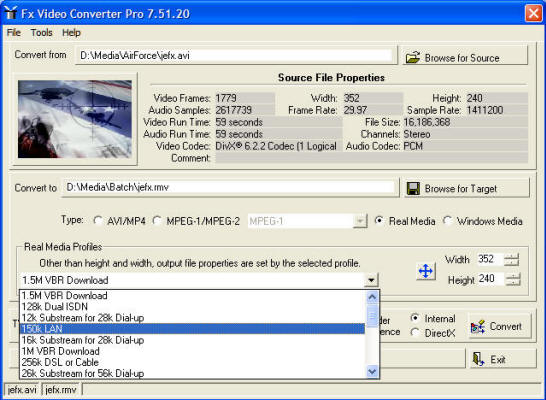This screenshot has height=400, width=546.
Task: Choose the DirectX decoder radio button
Action: [415, 333]
